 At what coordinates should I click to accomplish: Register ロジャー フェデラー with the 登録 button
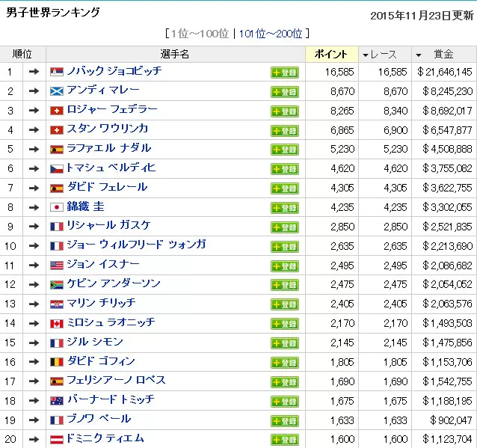(x=285, y=111)
